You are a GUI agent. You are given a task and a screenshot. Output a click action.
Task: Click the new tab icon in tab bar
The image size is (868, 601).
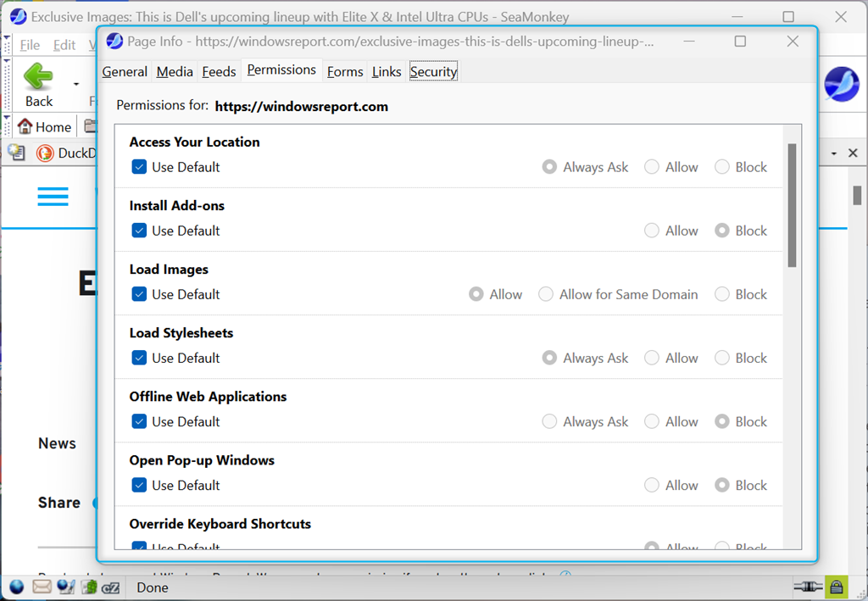click(17, 153)
